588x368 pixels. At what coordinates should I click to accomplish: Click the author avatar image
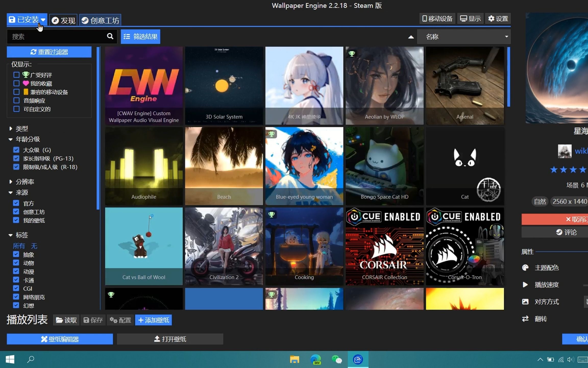pyautogui.click(x=565, y=151)
